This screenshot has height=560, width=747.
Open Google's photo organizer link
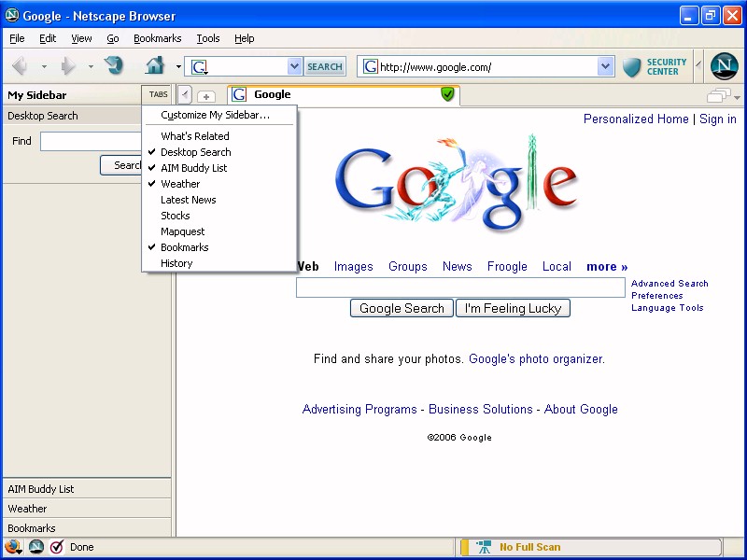click(536, 358)
